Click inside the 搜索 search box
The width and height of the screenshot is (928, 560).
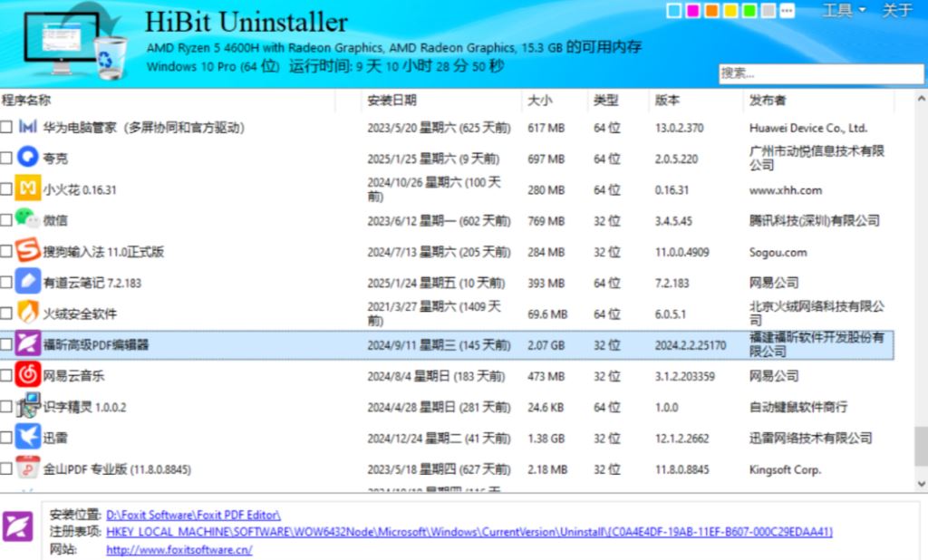click(820, 73)
